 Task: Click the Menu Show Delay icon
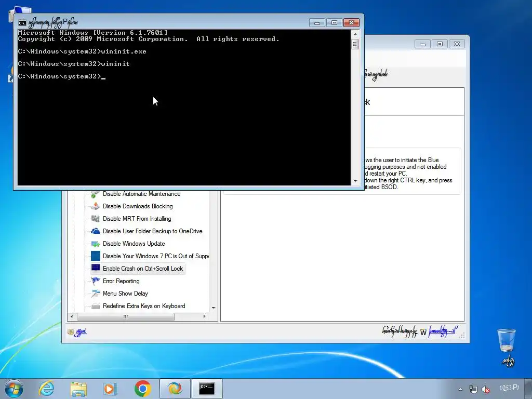tap(96, 294)
